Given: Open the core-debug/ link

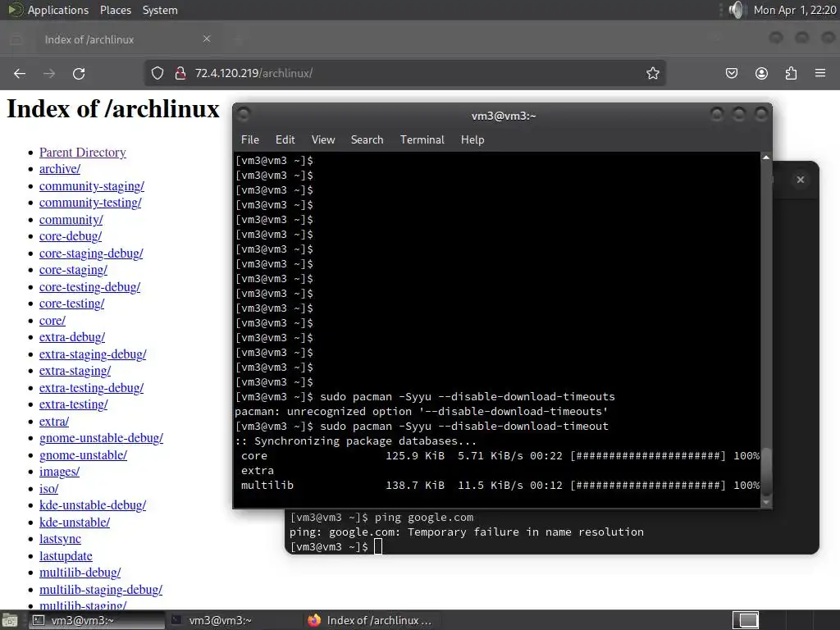Looking at the screenshot, I should point(71,236).
